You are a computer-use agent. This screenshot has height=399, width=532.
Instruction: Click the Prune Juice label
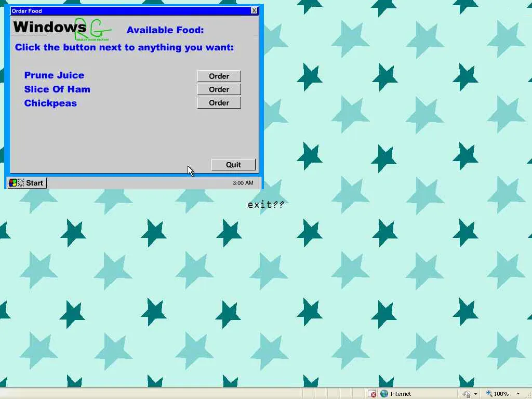[x=54, y=75]
